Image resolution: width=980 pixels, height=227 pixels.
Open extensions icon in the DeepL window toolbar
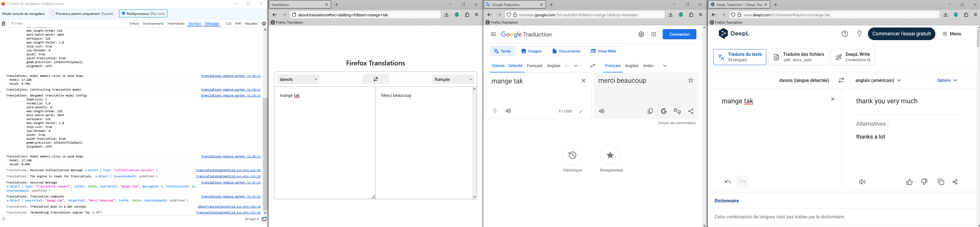[x=966, y=15]
